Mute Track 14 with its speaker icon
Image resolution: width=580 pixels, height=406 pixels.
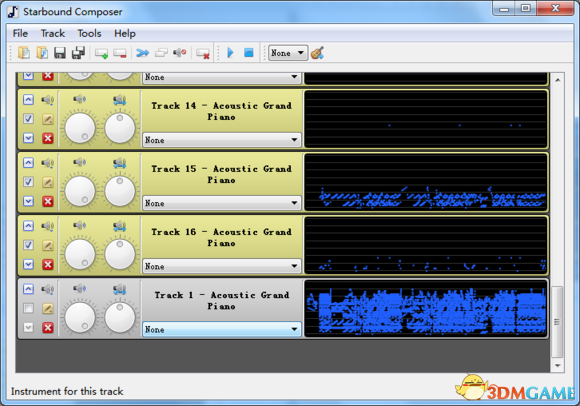(x=48, y=99)
